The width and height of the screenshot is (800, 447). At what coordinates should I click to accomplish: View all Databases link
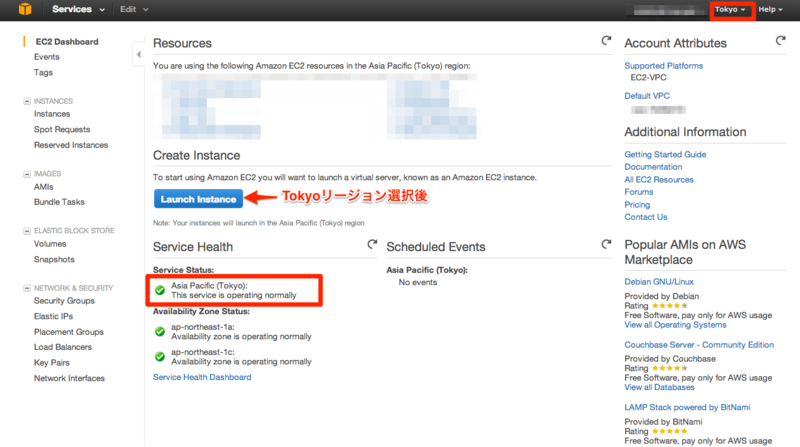click(x=659, y=388)
